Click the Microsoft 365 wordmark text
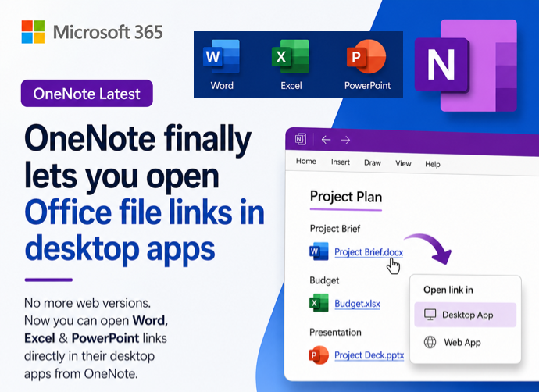This screenshot has height=392, width=539. (108, 32)
